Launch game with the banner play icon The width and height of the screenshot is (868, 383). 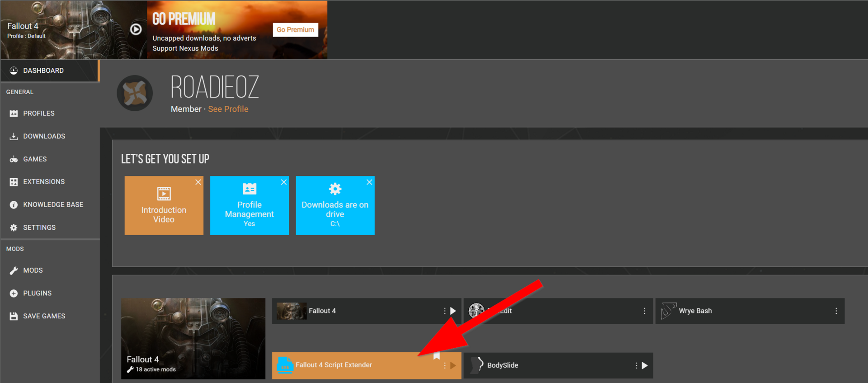coord(136,29)
